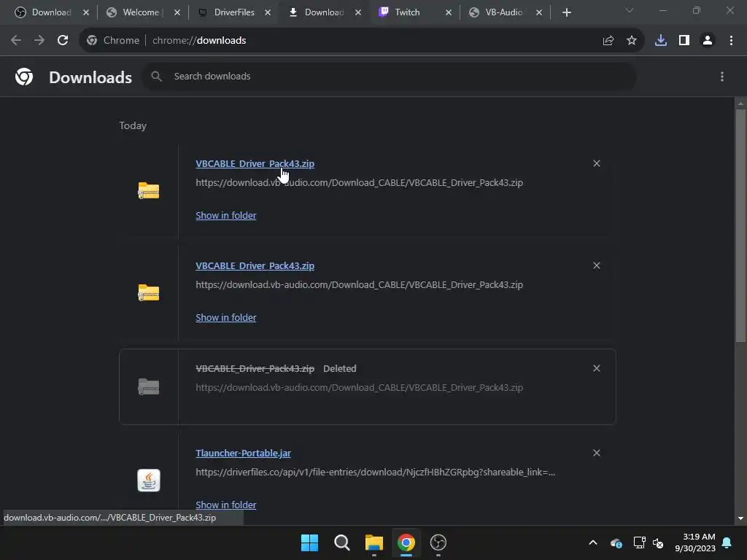Open OBS Studio from the taskbar
The width and height of the screenshot is (747, 560).
click(438, 542)
